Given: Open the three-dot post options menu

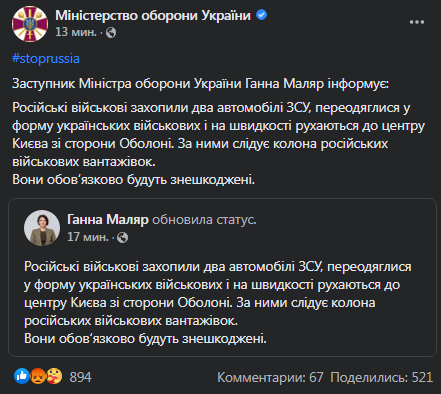Looking at the screenshot, I should [x=417, y=22].
